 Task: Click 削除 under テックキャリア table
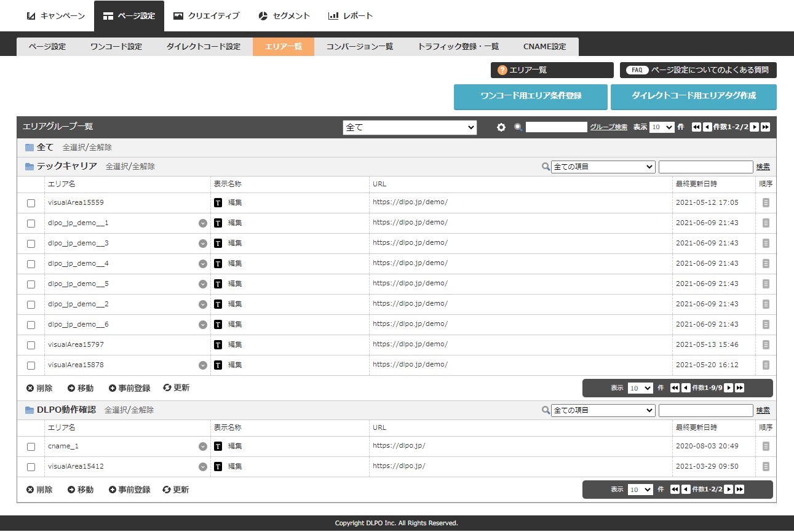coord(39,388)
